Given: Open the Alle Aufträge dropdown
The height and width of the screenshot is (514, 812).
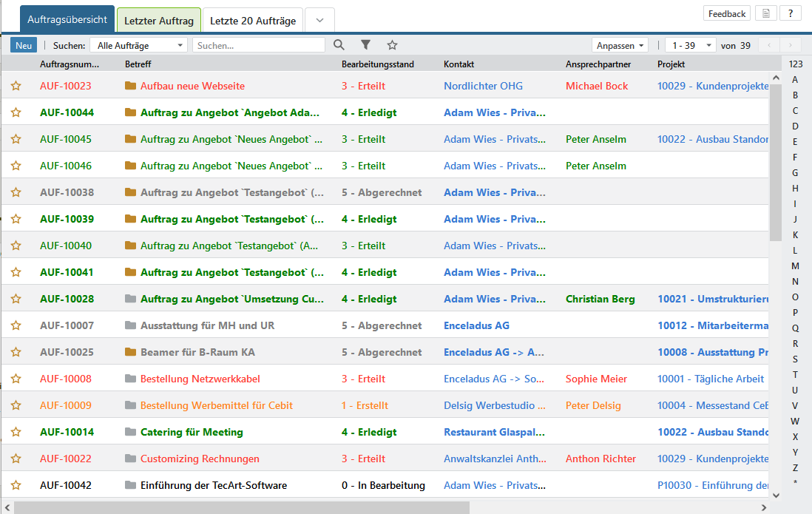Looking at the screenshot, I should pyautogui.click(x=138, y=45).
